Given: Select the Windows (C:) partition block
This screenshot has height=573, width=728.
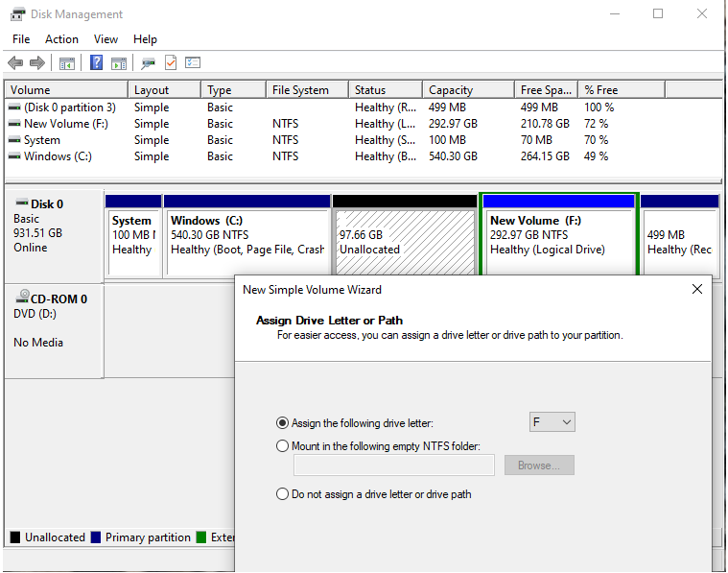Looking at the screenshot, I should tap(247, 237).
